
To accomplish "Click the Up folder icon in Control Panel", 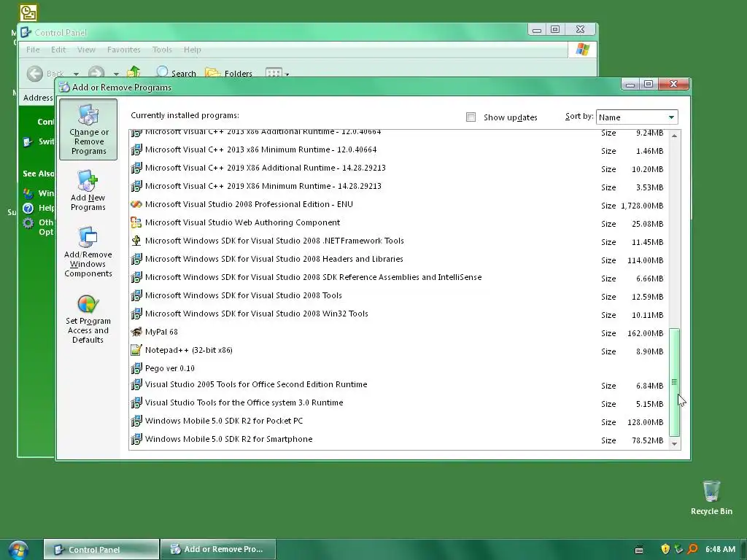I will (134, 72).
